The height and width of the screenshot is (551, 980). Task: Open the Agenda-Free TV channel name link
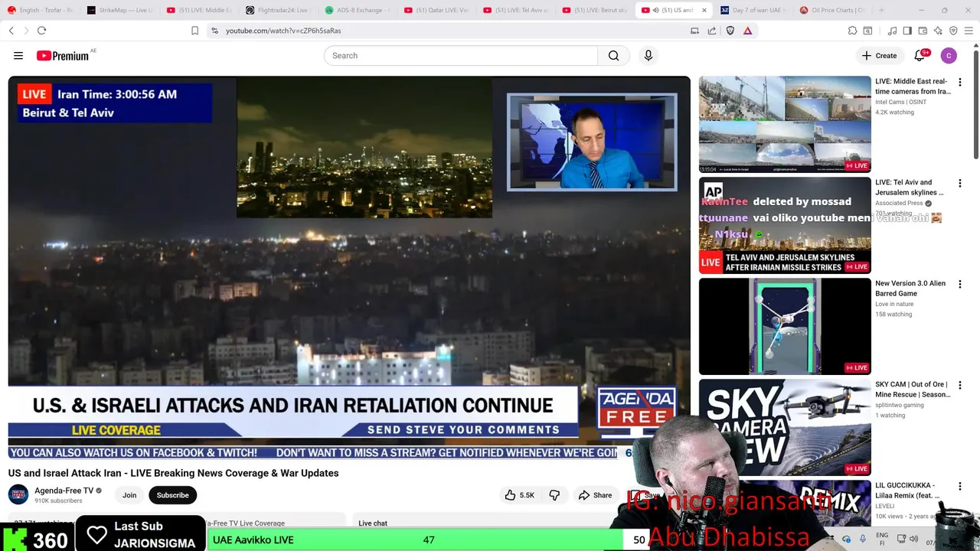point(64,491)
